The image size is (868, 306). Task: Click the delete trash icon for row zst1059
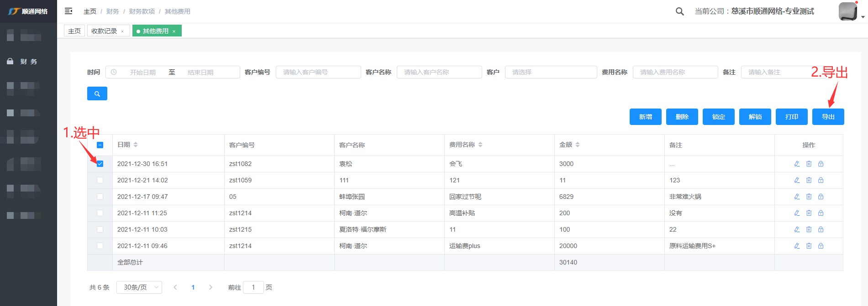(809, 180)
